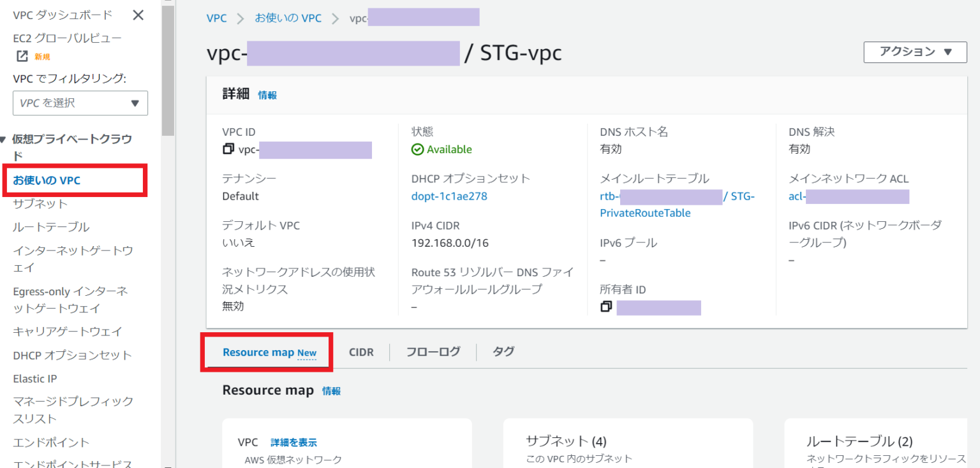Close the VPC ダッシュボード sidebar with the X
The width and height of the screenshot is (980, 468).
[138, 15]
